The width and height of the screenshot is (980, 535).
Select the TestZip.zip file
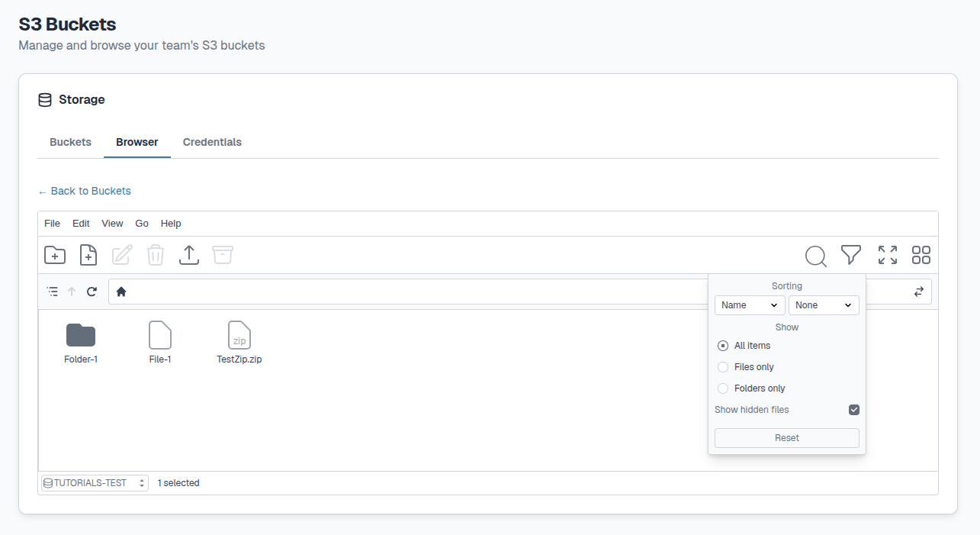pos(239,342)
